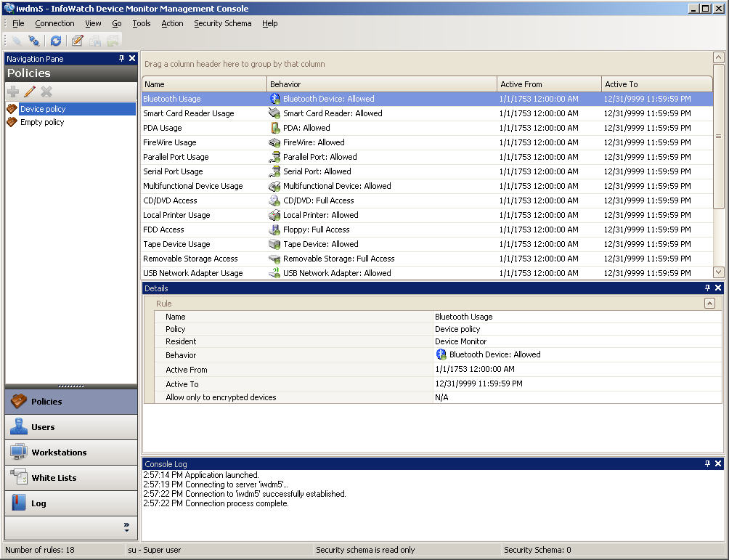
Task: Open the Security Schema menu
Action: point(223,23)
